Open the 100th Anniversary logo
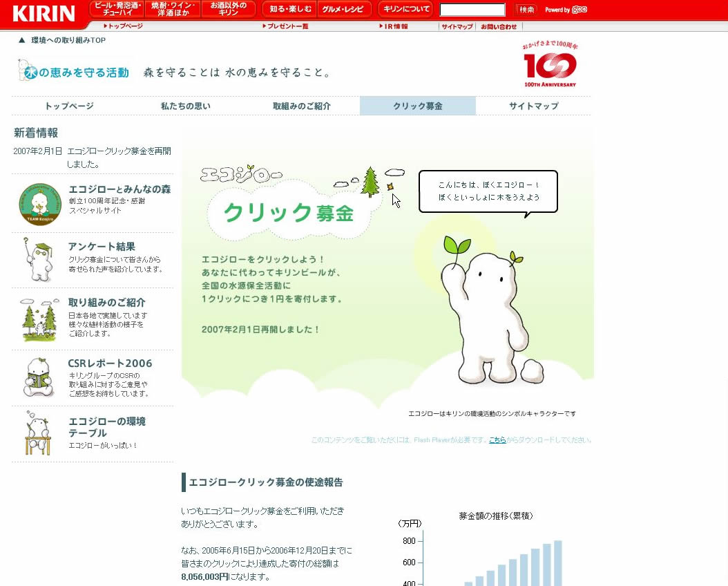 550,64
